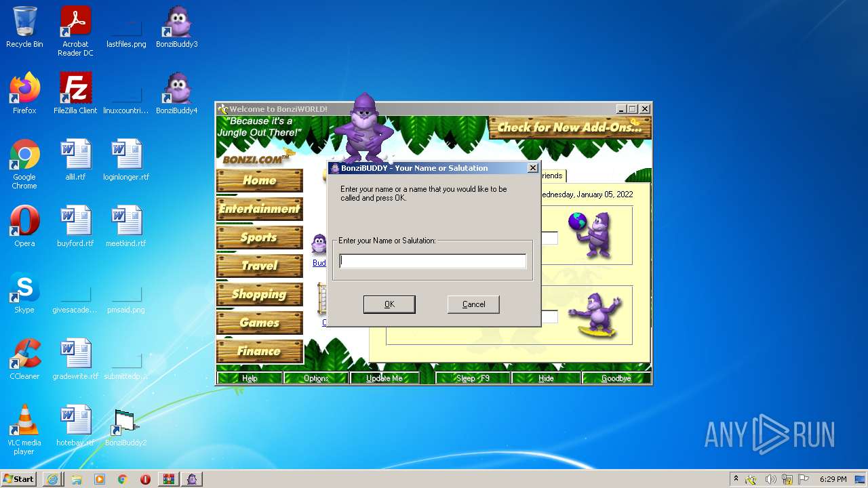
Task: Launch Skype from the desktop
Action: tap(24, 293)
